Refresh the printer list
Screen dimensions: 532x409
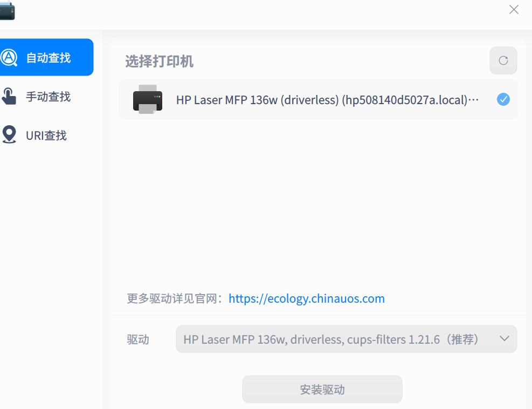pyautogui.click(x=503, y=60)
